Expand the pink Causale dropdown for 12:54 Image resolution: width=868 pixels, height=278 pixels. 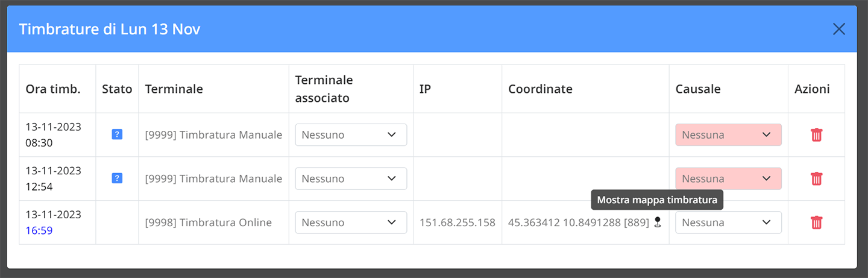[728, 178]
